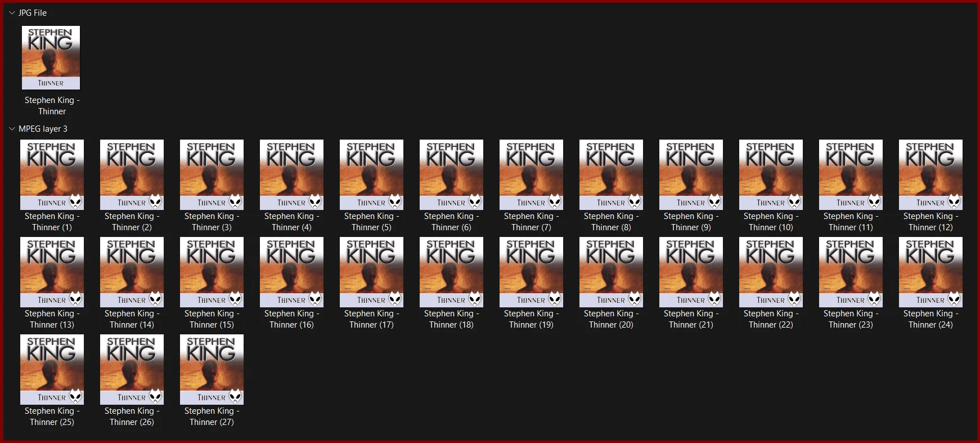Pick the Thinner (21) audio file thumbnail
This screenshot has height=443, width=980.
(691, 272)
